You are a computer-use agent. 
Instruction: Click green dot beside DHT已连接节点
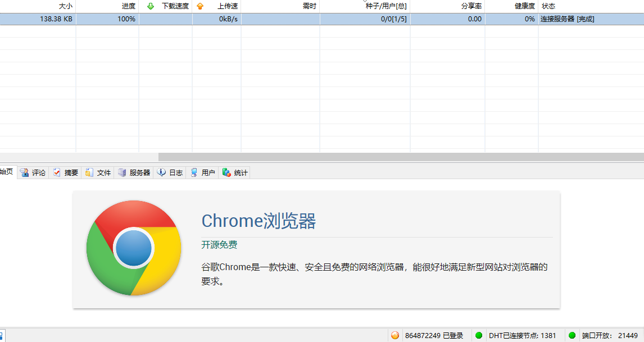(478, 335)
